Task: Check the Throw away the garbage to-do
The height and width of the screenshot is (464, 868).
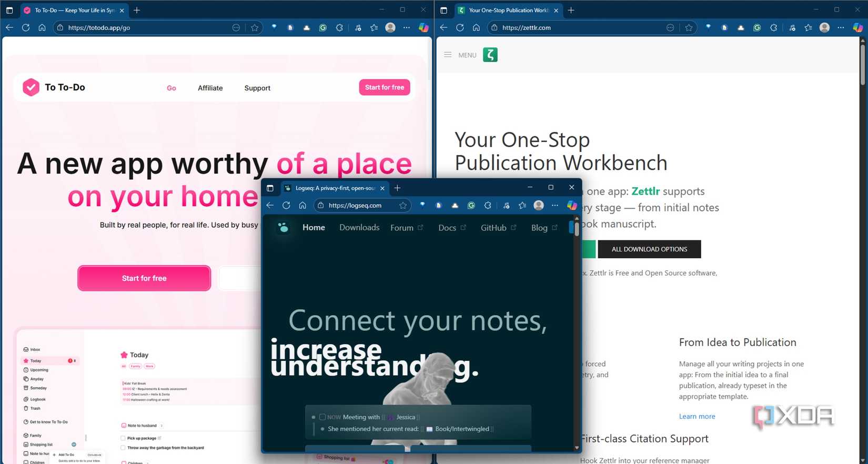Action: coord(123,448)
